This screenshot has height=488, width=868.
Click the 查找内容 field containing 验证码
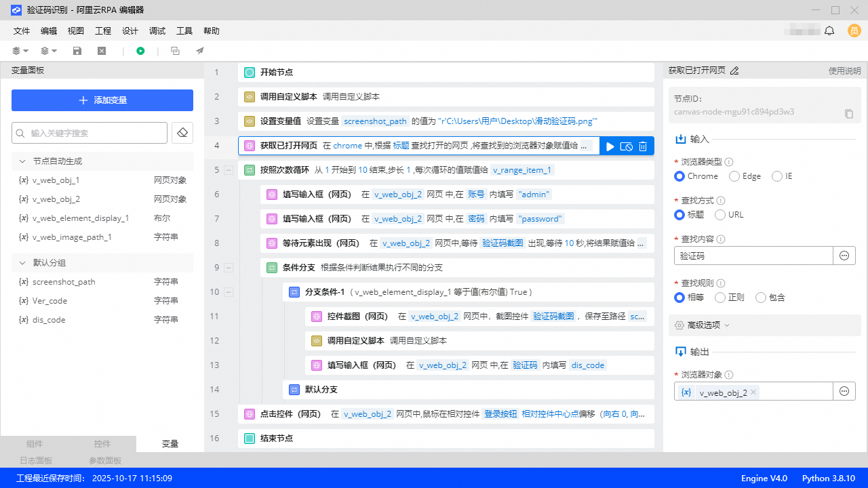[x=753, y=256]
